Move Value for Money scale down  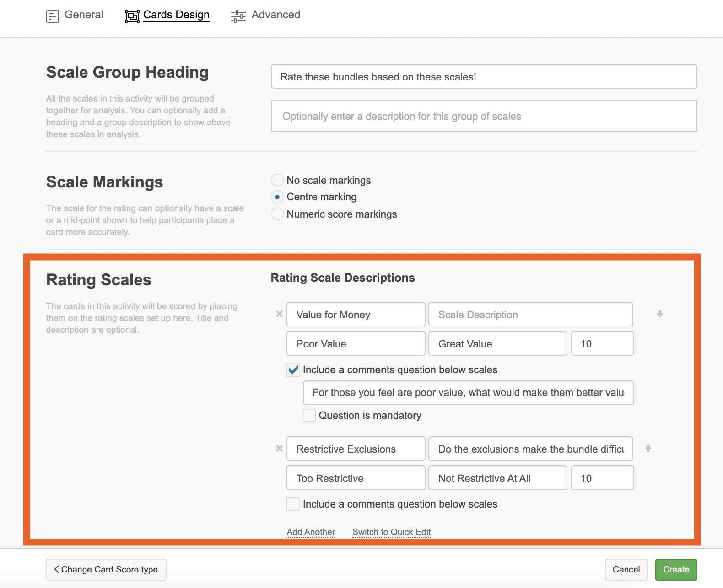tap(659, 314)
